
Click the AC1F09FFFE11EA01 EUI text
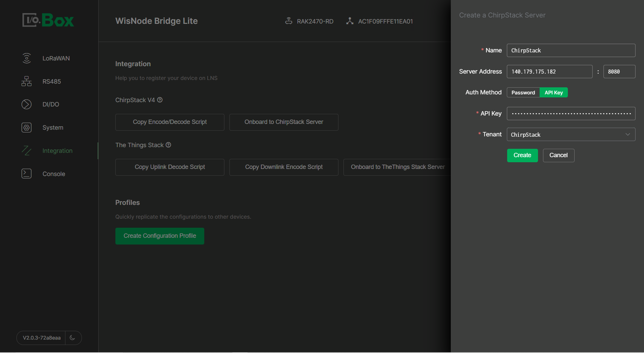point(385,21)
